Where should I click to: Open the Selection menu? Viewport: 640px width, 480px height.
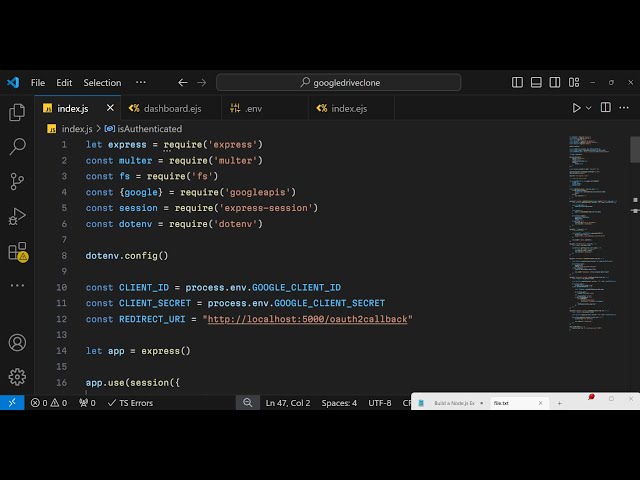(102, 83)
